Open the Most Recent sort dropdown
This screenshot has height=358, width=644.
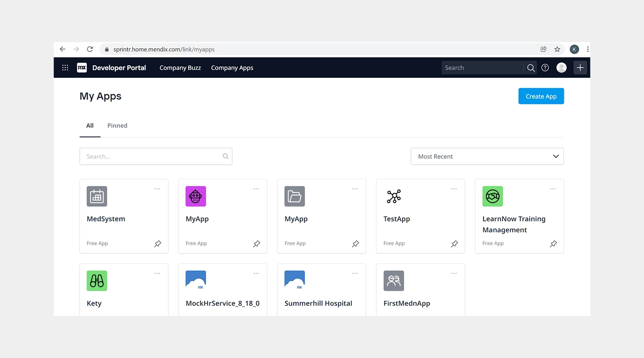click(487, 157)
